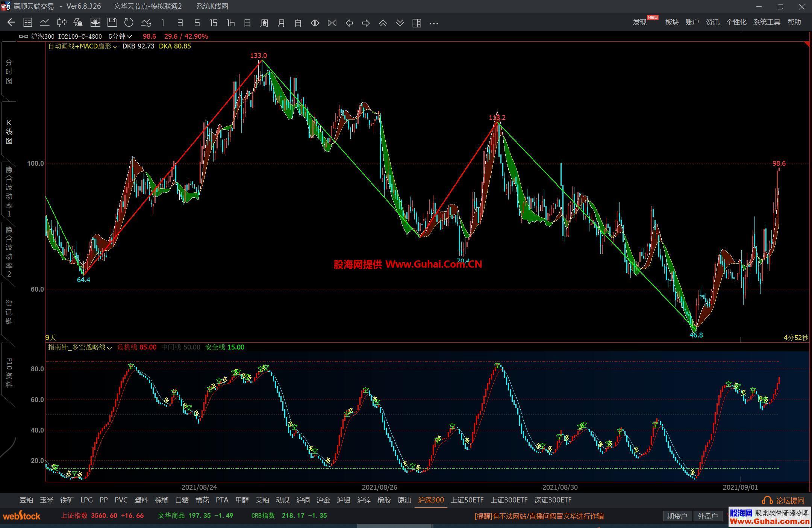812x528 pixels.
Task: Expand the 5分钟 period dropdown
Action: pyautogui.click(x=120, y=36)
